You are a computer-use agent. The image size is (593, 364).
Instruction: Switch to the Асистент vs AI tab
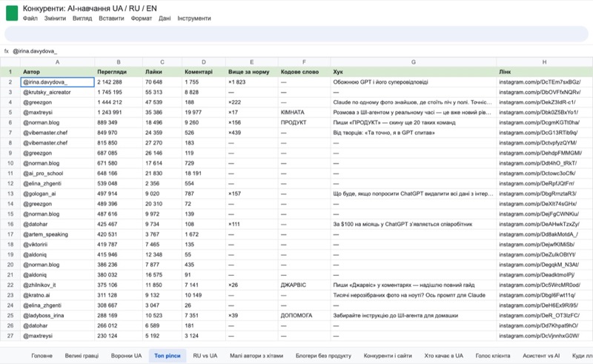(541, 356)
